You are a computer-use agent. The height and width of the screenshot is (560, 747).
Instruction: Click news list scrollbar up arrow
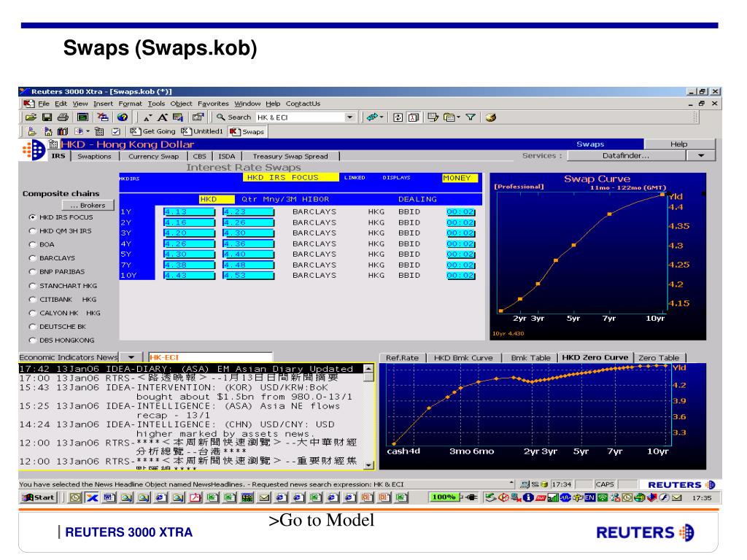pyautogui.click(x=368, y=368)
